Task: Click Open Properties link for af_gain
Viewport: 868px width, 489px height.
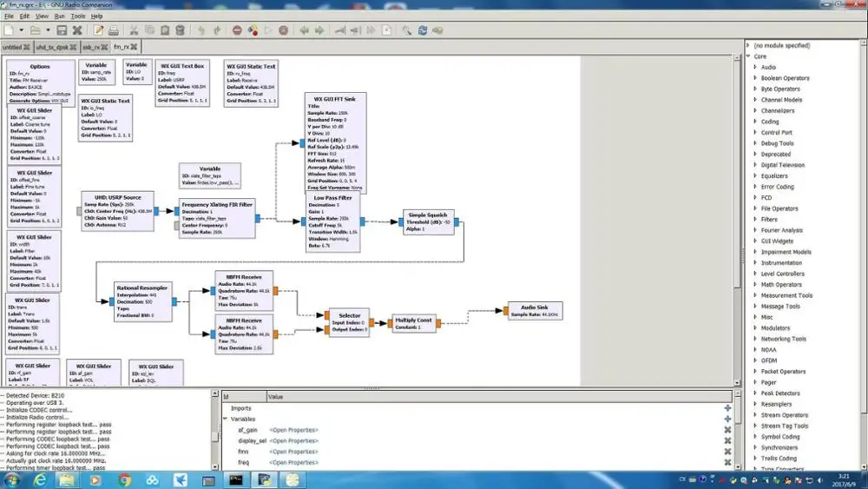Action: 293,430
